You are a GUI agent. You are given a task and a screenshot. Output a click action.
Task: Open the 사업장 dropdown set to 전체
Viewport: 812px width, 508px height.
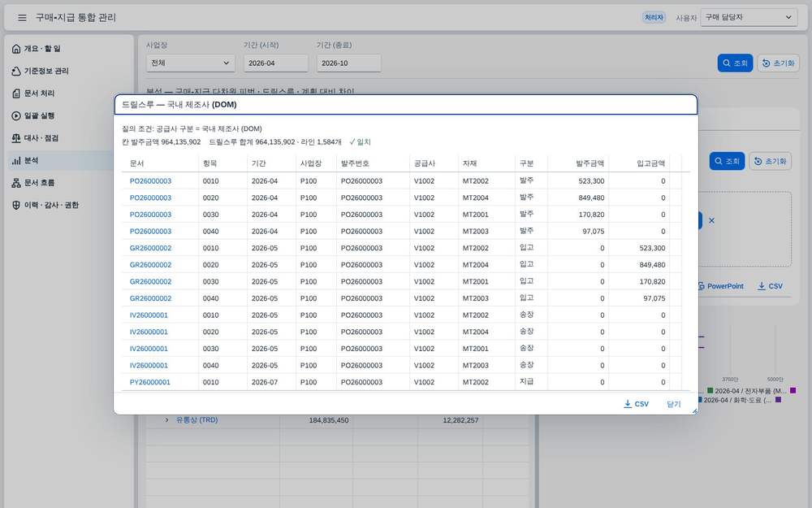(191, 63)
